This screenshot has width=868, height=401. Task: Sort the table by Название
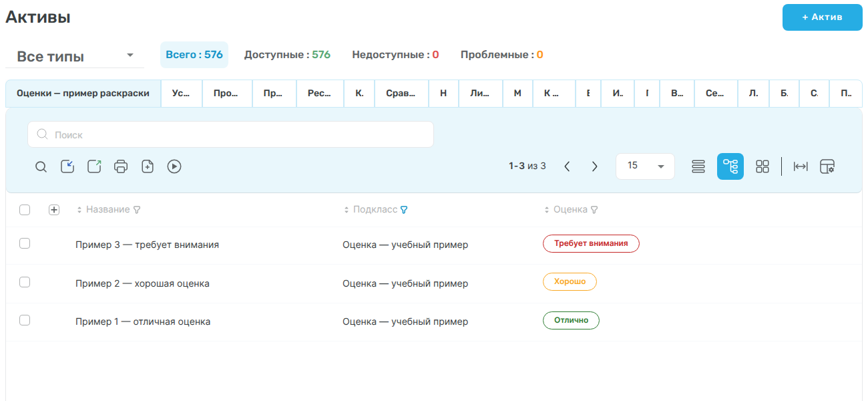(x=79, y=210)
